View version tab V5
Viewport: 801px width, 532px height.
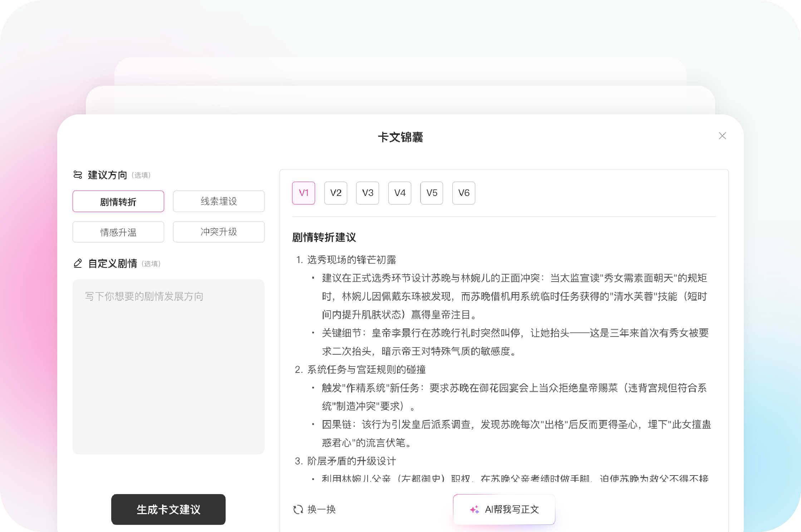pyautogui.click(x=432, y=193)
